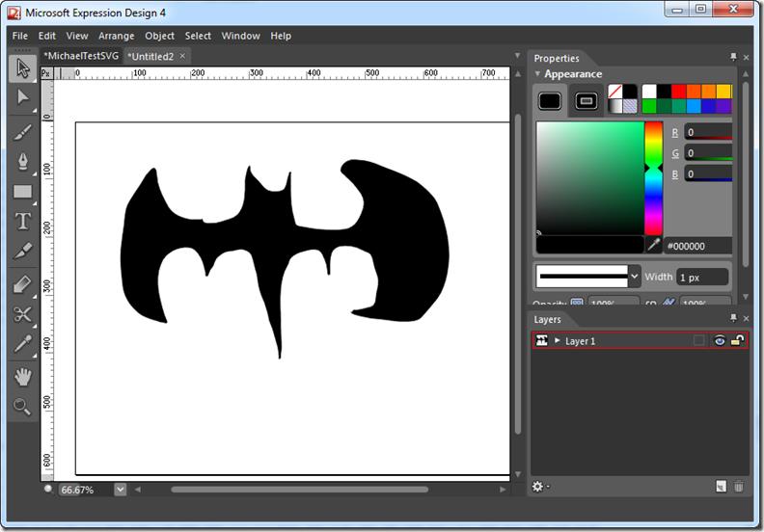Open the Edit menu

[x=46, y=36]
